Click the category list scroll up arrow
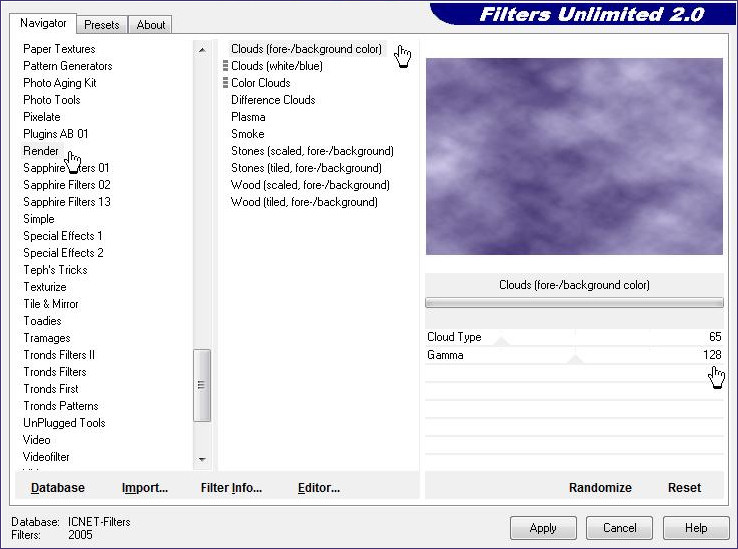Image resolution: width=738 pixels, height=549 pixels. (x=202, y=49)
